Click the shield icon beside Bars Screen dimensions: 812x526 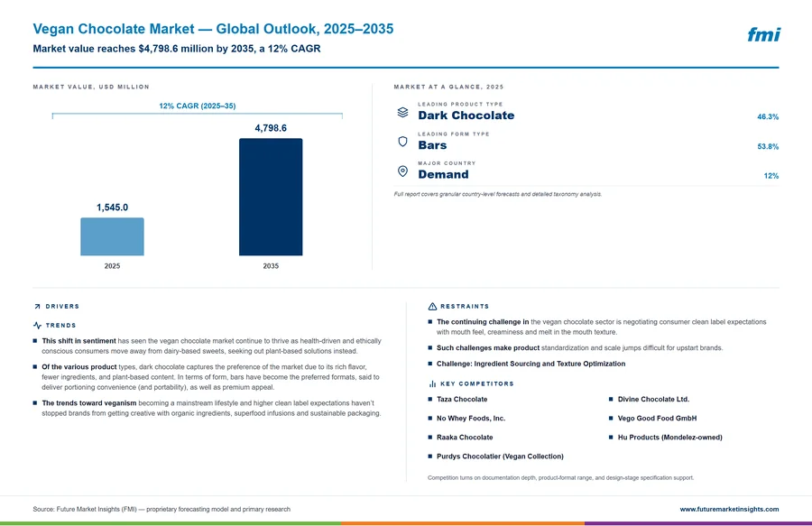[x=402, y=142]
